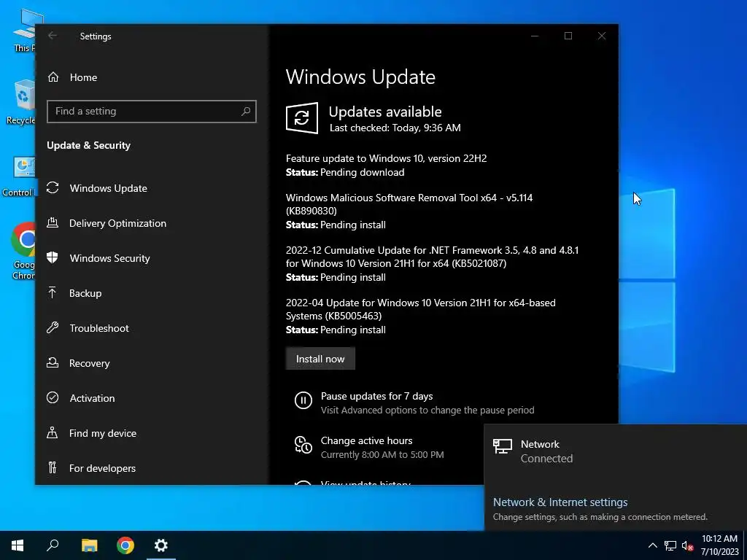Click the Activation checkmark circle icon

[x=53, y=397]
